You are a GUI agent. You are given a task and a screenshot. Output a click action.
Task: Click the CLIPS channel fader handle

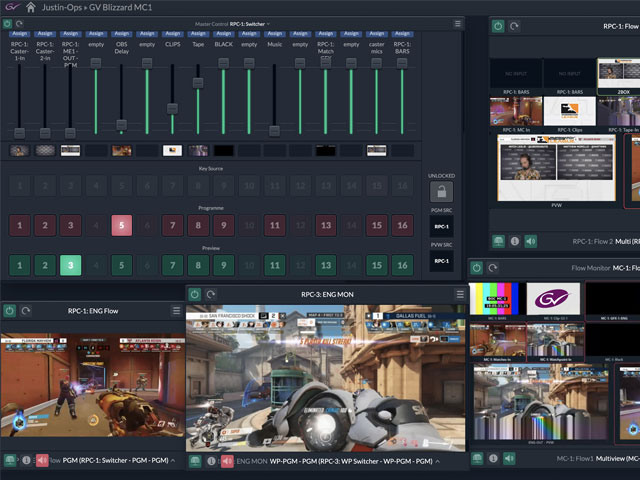point(172,109)
